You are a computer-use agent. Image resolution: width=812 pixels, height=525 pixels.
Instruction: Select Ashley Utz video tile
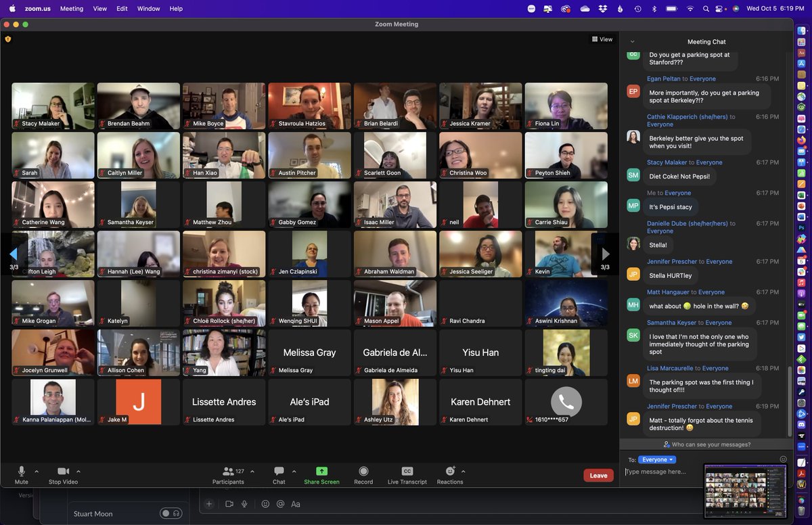[x=395, y=402]
